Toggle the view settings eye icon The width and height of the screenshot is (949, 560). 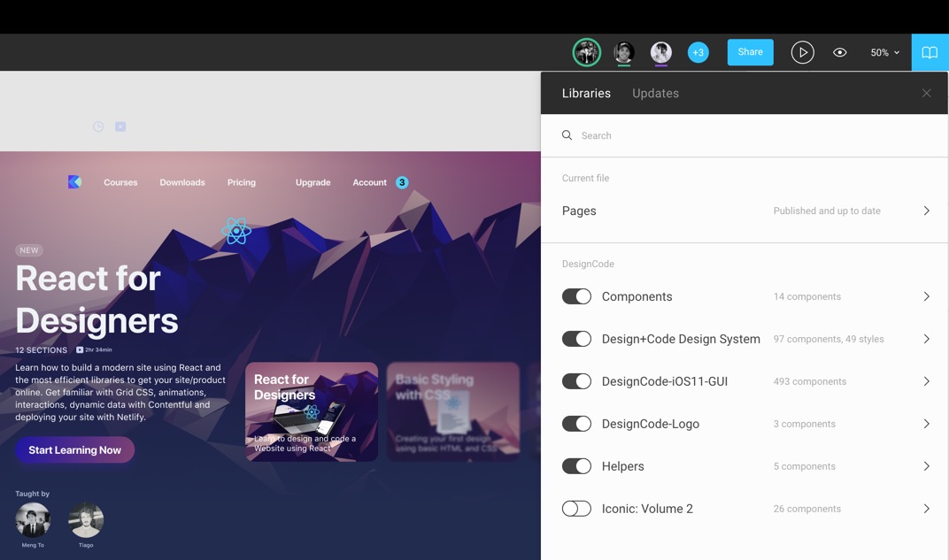[839, 52]
